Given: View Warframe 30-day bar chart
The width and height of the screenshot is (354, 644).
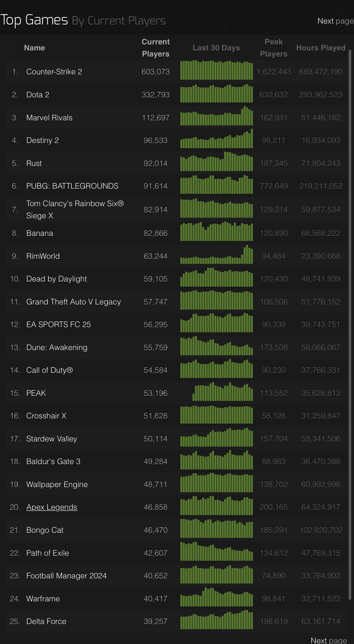Looking at the screenshot, I should [x=217, y=597].
